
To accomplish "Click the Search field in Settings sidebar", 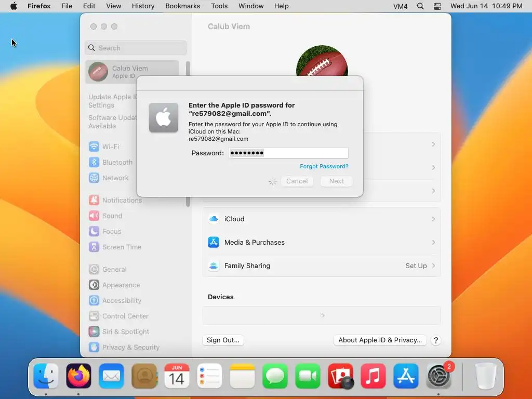I will click(x=136, y=48).
